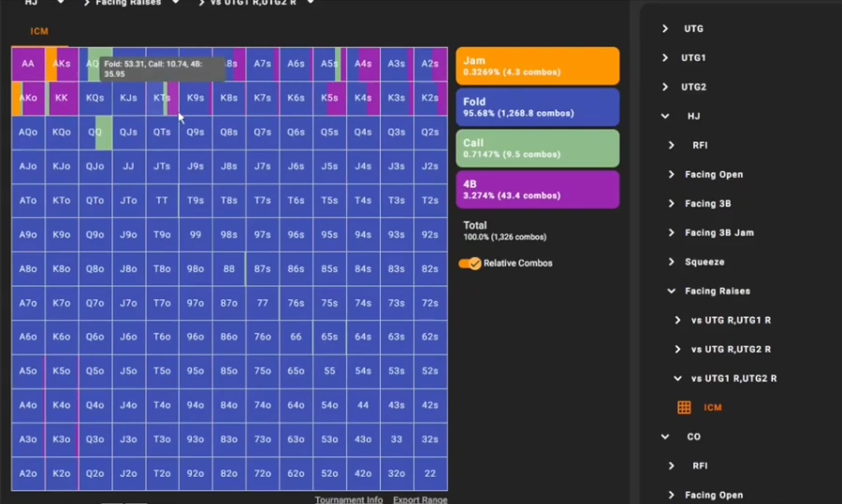Select the CO label in the tree
This screenshot has height=504, width=842.
693,437
